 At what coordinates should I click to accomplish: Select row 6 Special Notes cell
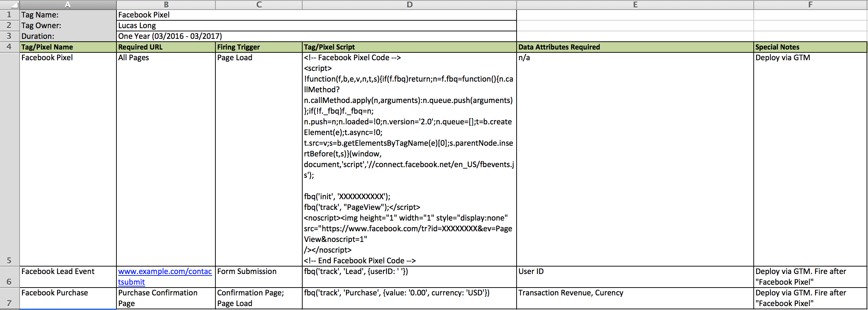[x=810, y=277]
